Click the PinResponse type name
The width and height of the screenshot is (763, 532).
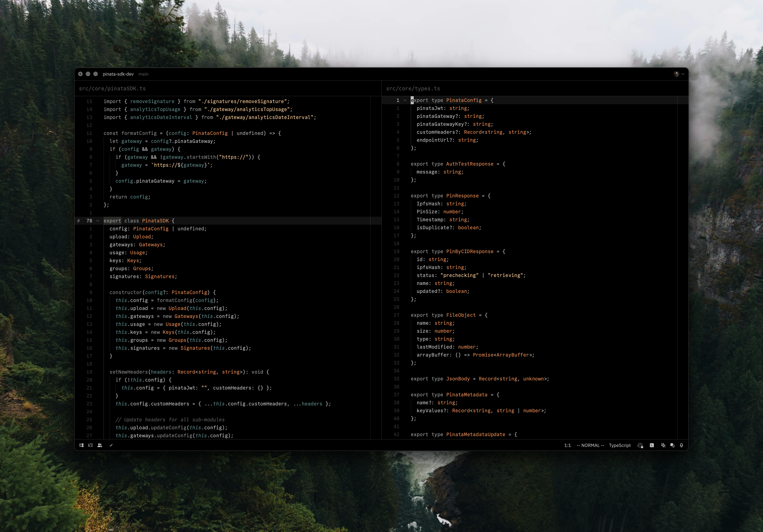point(462,196)
